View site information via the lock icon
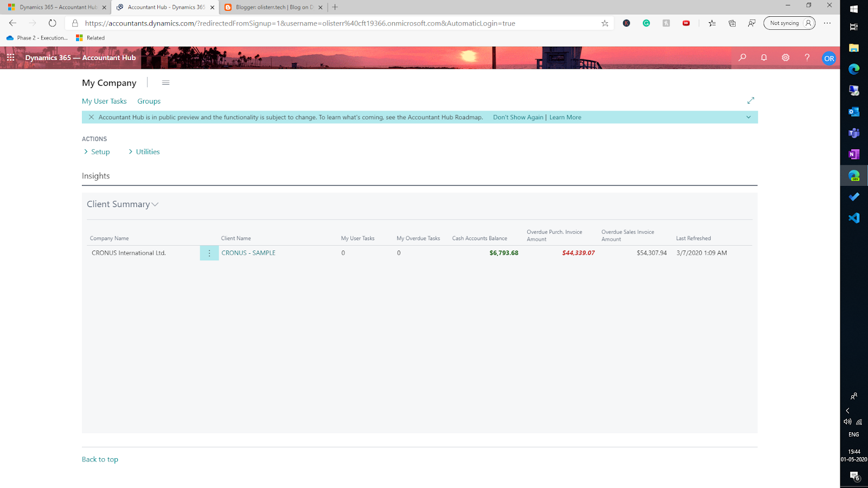The height and width of the screenshot is (488, 868). click(75, 23)
